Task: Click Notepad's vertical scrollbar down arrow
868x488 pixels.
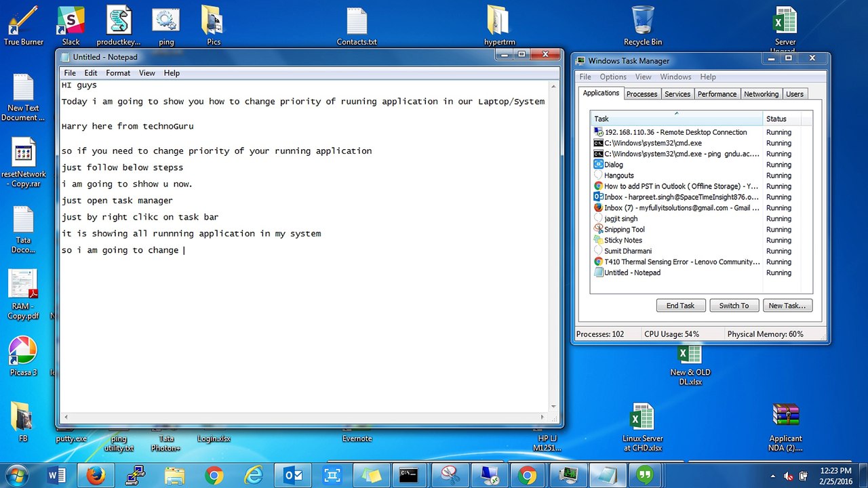Action: 553,407
